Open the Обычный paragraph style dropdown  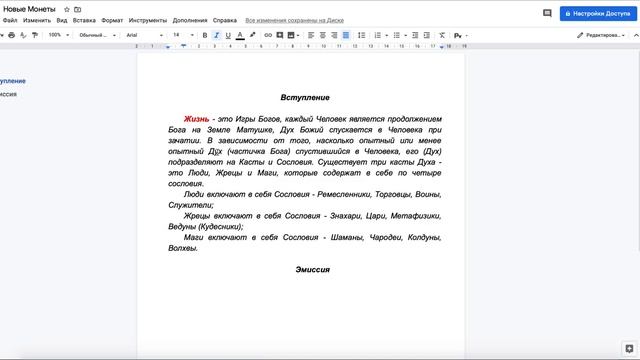[x=97, y=36]
